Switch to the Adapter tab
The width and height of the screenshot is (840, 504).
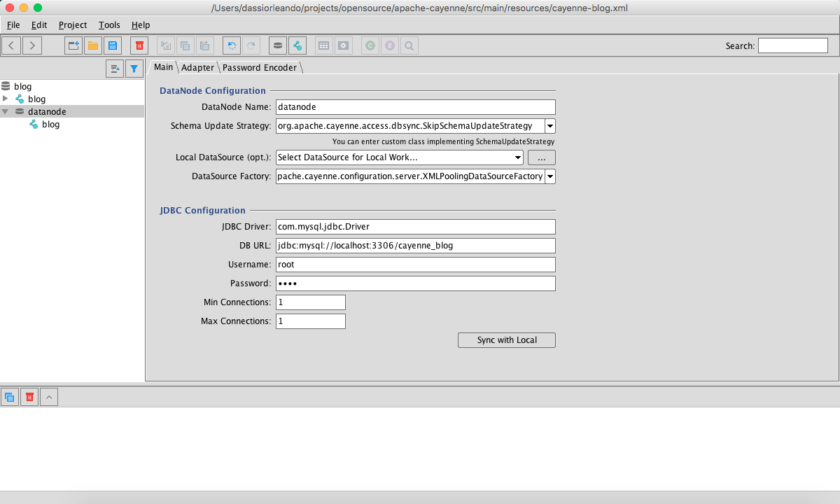(x=197, y=68)
